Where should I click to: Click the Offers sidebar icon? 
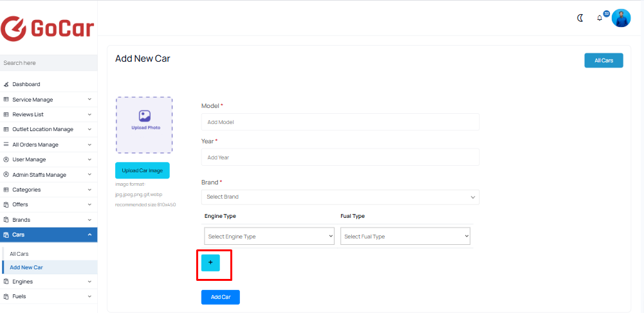click(6, 204)
